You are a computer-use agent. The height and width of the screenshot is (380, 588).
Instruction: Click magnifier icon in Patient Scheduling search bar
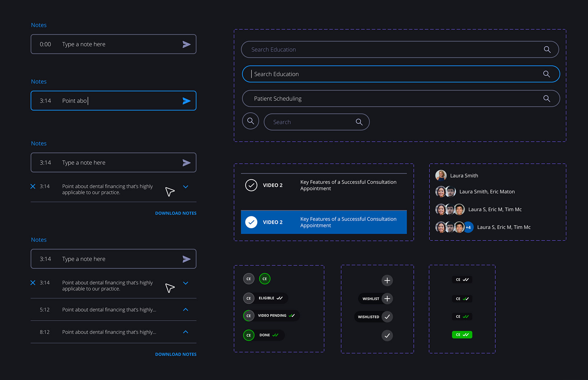click(547, 99)
